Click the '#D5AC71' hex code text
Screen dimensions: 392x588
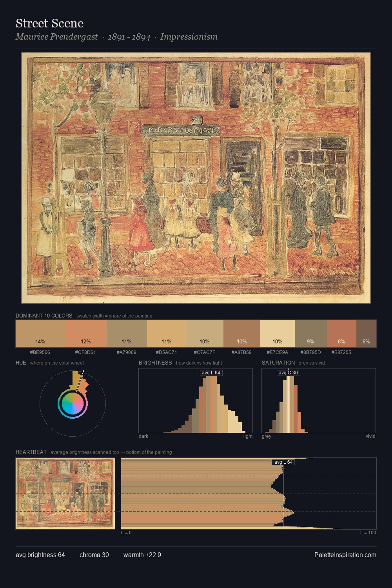tap(167, 352)
